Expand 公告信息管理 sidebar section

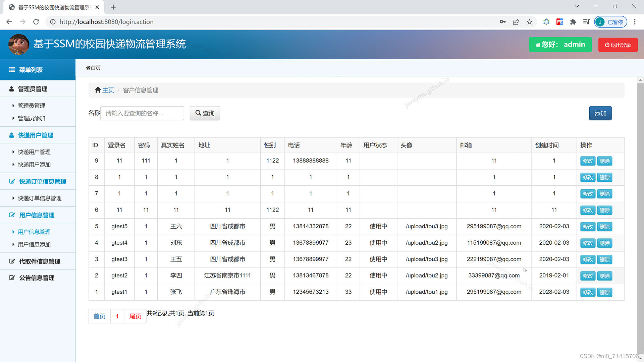[37, 278]
